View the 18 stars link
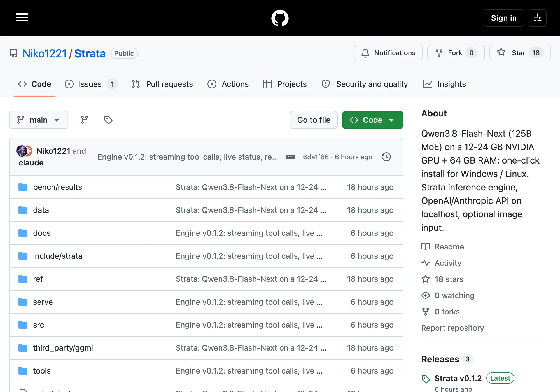The height and width of the screenshot is (392, 560). (x=442, y=279)
